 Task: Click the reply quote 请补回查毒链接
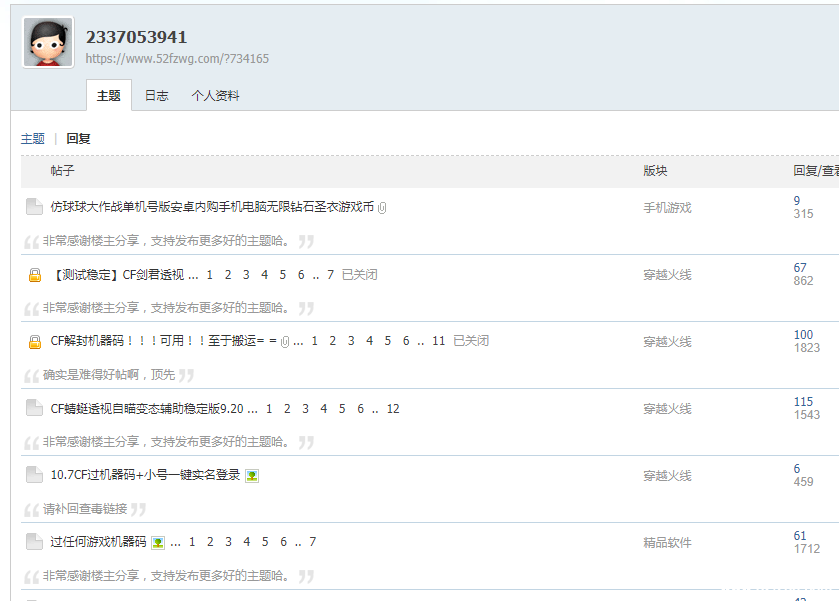click(85, 508)
